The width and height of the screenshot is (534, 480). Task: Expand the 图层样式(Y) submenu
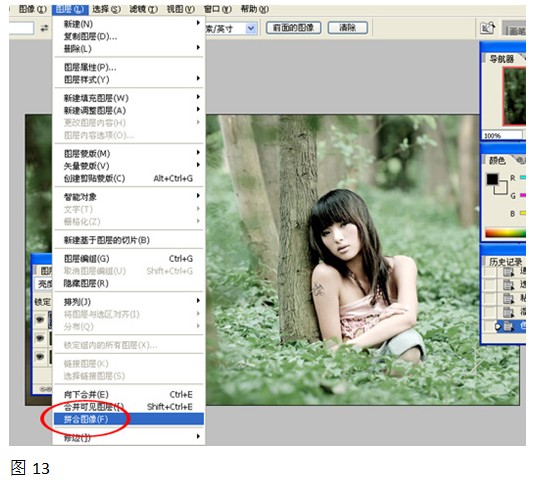tap(198, 78)
